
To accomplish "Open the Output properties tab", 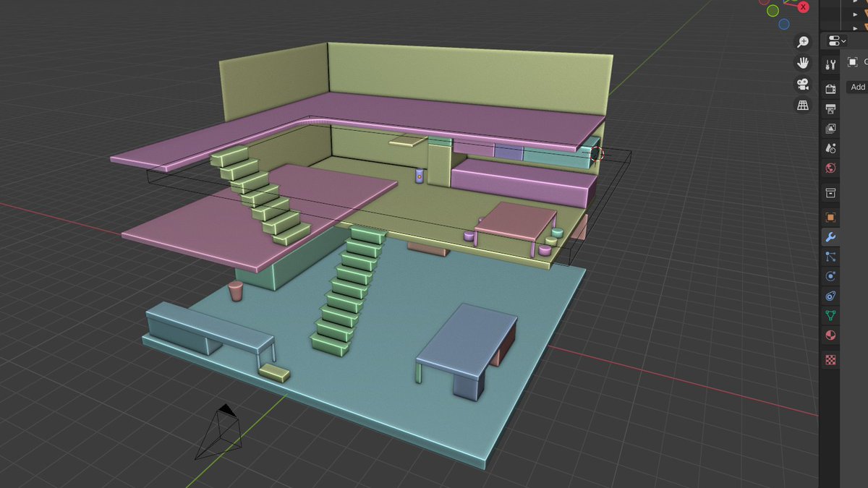I will click(x=830, y=109).
